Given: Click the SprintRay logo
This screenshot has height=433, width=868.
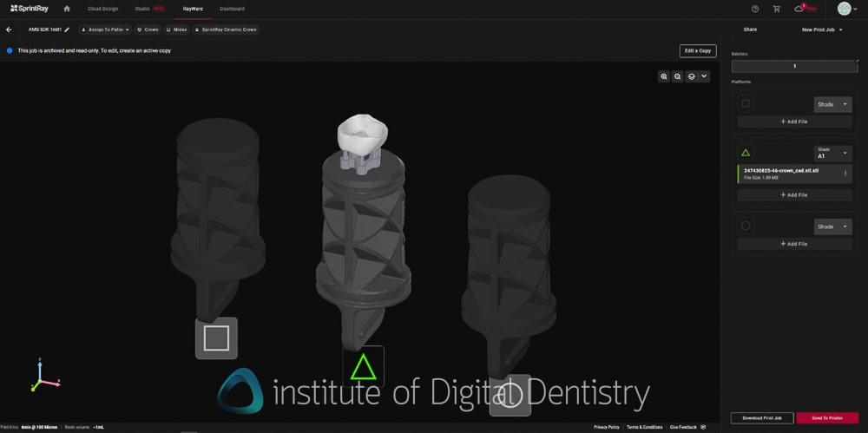Looking at the screenshot, I should click(x=30, y=9).
